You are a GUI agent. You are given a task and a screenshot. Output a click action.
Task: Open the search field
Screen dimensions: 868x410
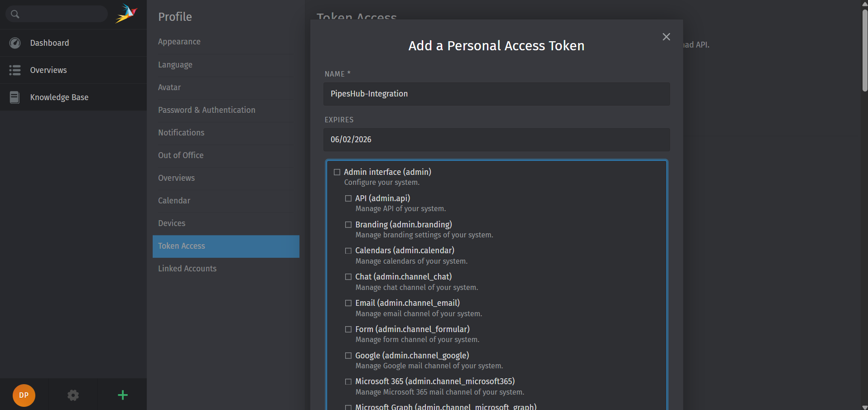click(x=56, y=14)
